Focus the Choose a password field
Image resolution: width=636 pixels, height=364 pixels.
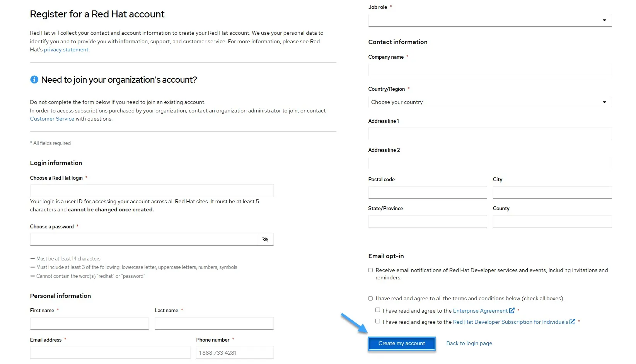pos(143,240)
